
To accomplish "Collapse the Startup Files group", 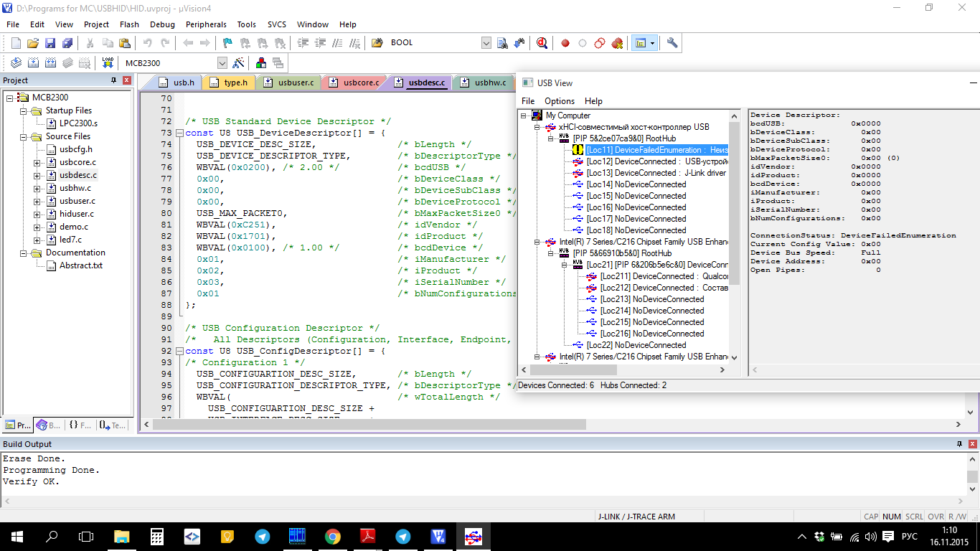I will (x=24, y=110).
